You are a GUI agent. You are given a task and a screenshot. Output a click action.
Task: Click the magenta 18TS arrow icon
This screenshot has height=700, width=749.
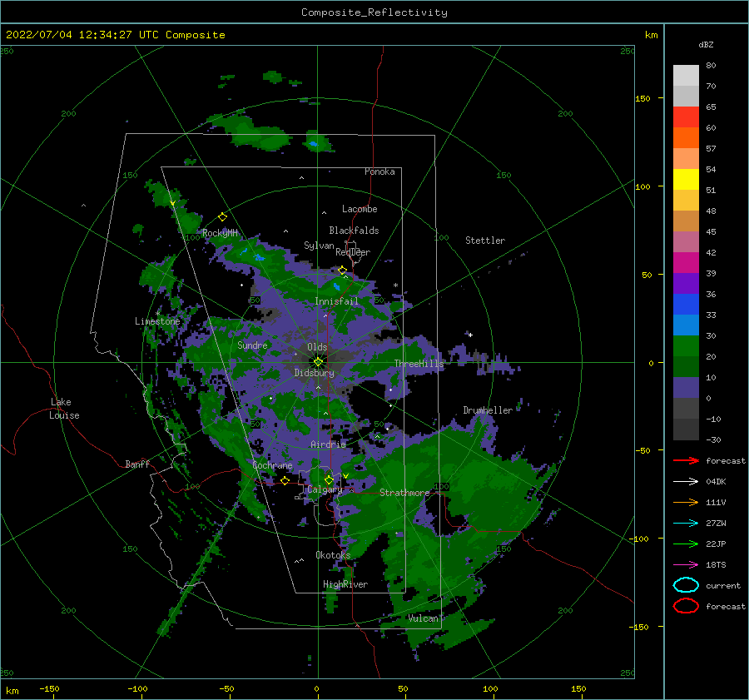686,565
